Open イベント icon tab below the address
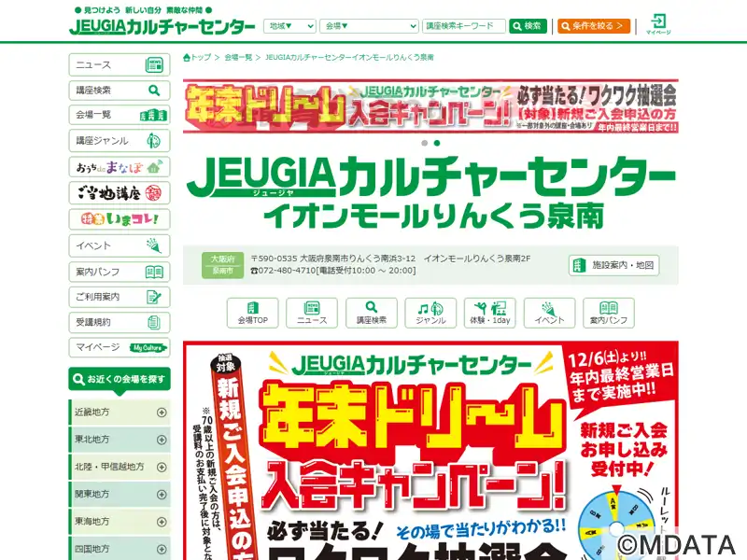This screenshot has width=747, height=560. point(549,313)
